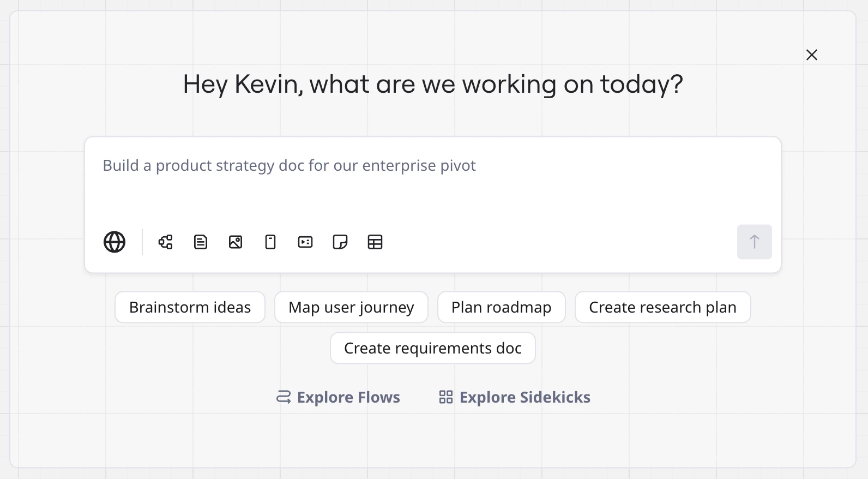Choose the Brainstorm ideas suggestion
This screenshot has height=479, width=868.
[x=190, y=307]
